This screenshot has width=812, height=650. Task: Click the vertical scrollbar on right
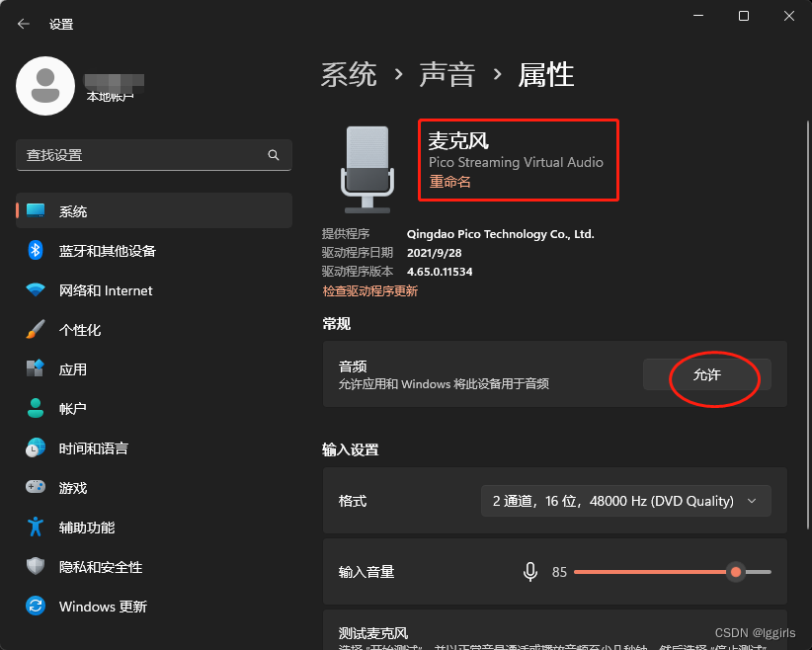(807, 325)
